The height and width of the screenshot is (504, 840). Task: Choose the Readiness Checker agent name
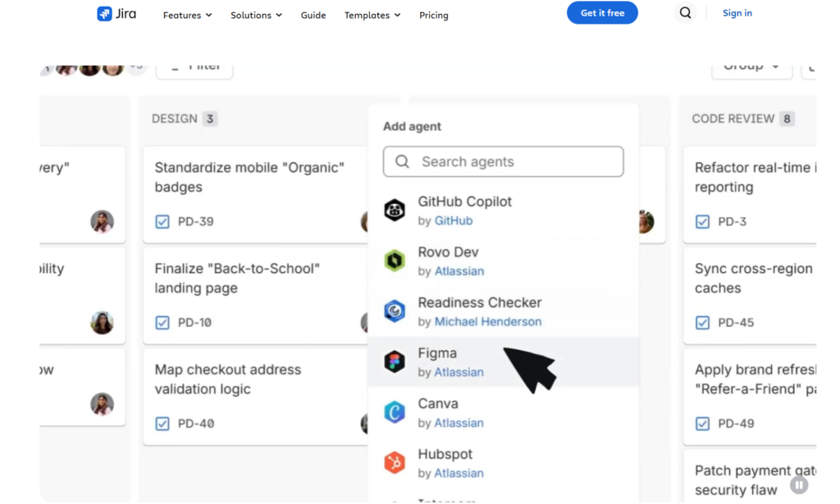pos(479,303)
